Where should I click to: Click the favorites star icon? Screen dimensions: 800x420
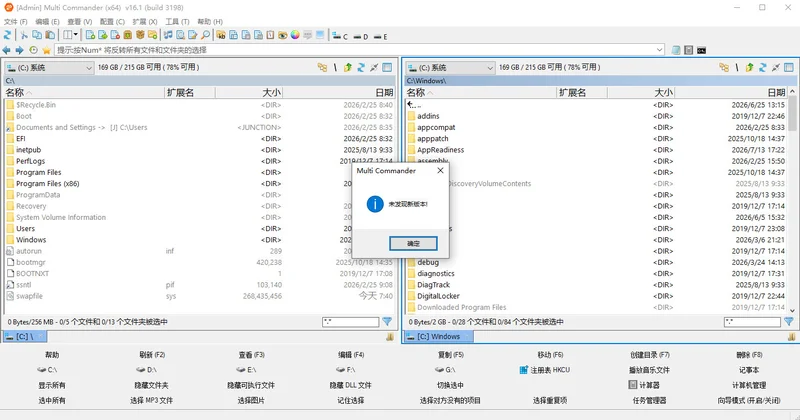46,50
